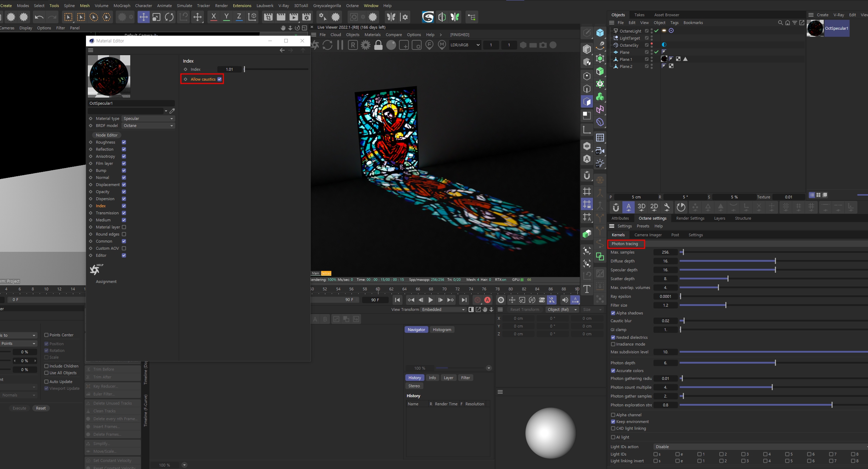Open the Points dropdown in left panel
Viewport: 868px width, 469px height.
[x=18, y=343]
